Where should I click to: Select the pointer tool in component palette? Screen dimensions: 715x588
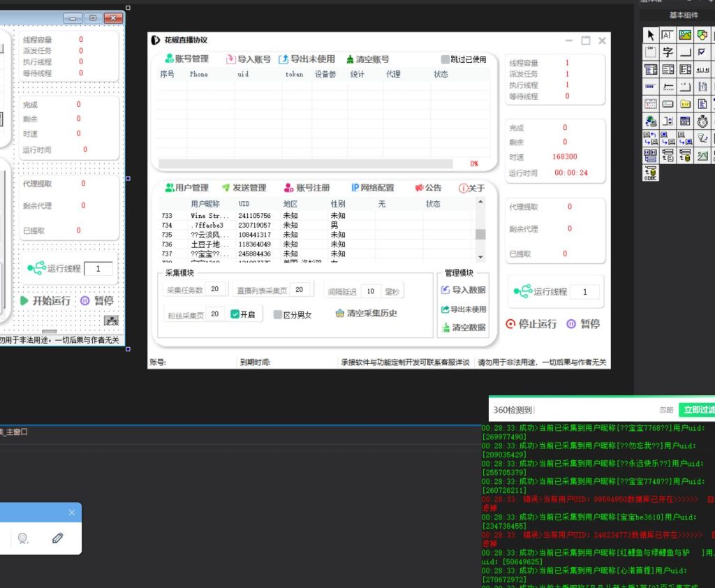[650, 35]
